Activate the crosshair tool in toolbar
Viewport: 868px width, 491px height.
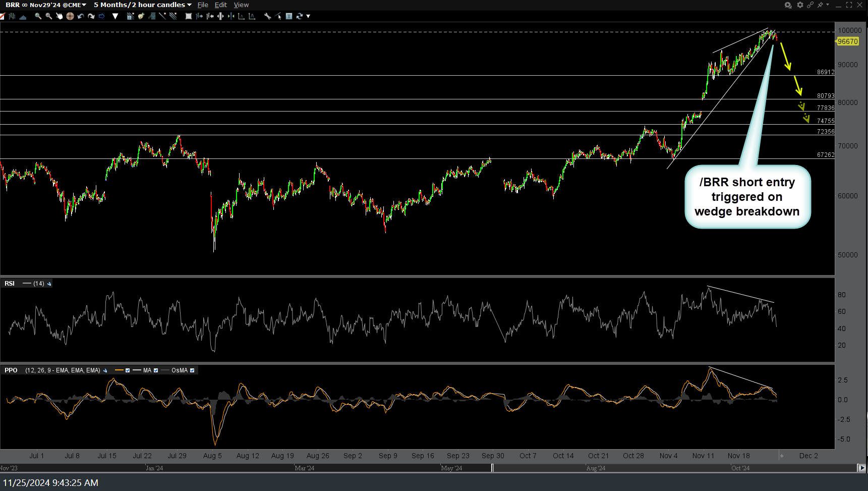click(x=70, y=16)
